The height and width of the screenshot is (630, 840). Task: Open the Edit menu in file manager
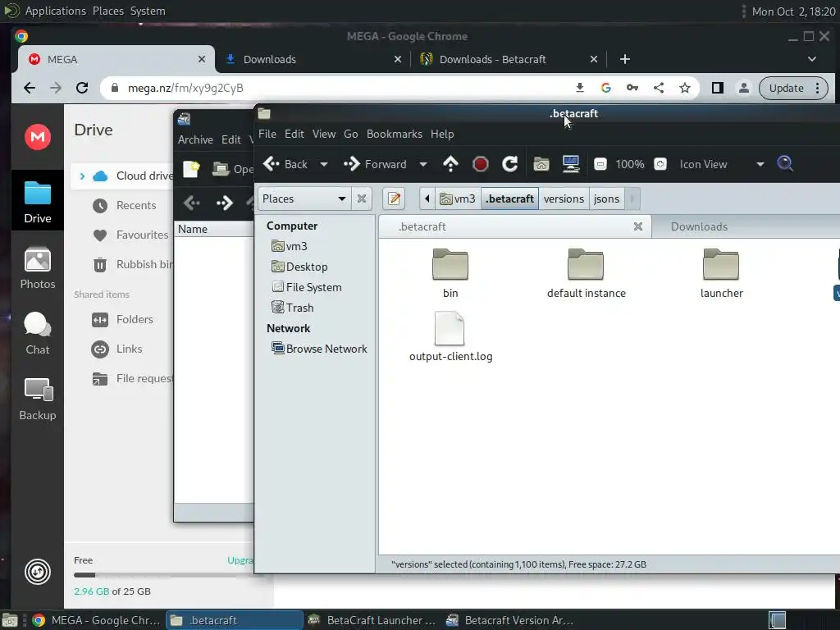tap(294, 134)
